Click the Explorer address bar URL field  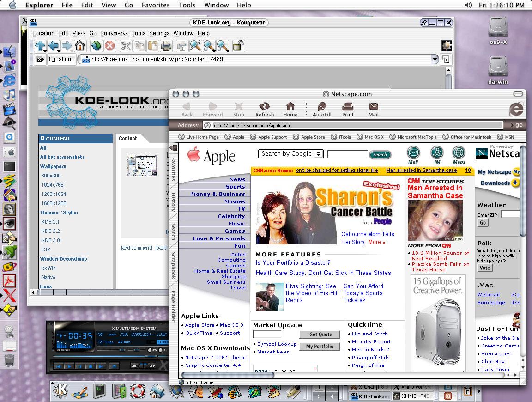click(x=353, y=125)
